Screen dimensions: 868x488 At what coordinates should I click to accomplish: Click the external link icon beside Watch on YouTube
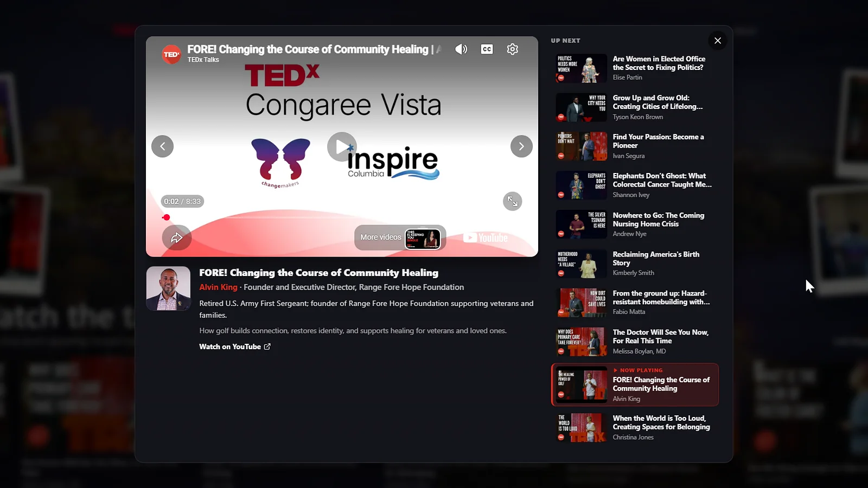pos(267,346)
